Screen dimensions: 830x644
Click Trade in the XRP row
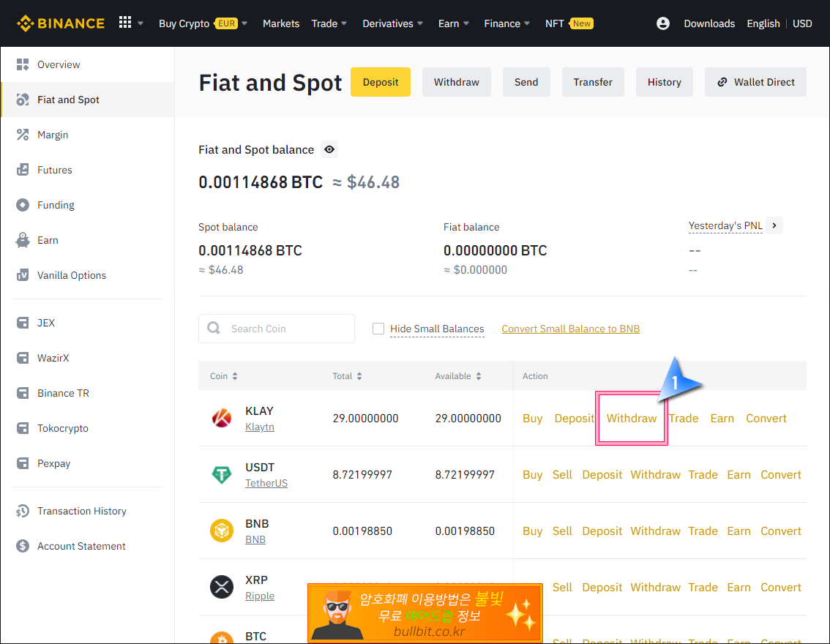pyautogui.click(x=703, y=588)
